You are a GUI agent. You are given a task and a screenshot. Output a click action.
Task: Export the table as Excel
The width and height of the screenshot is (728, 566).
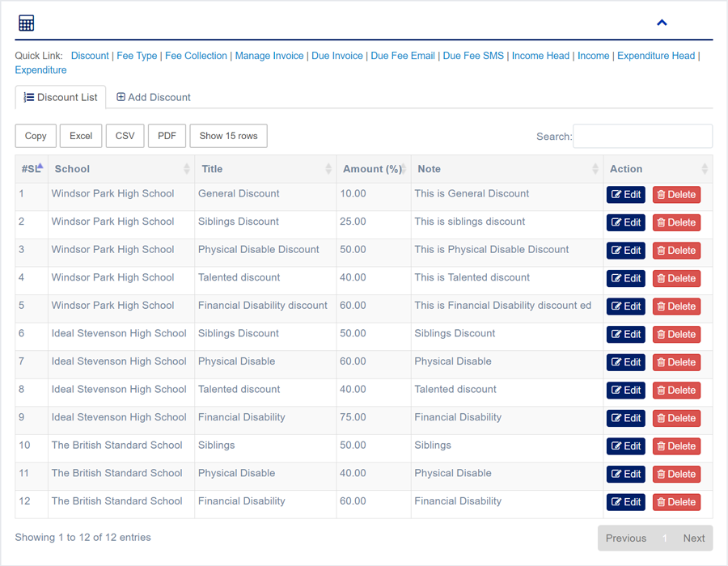tap(81, 136)
